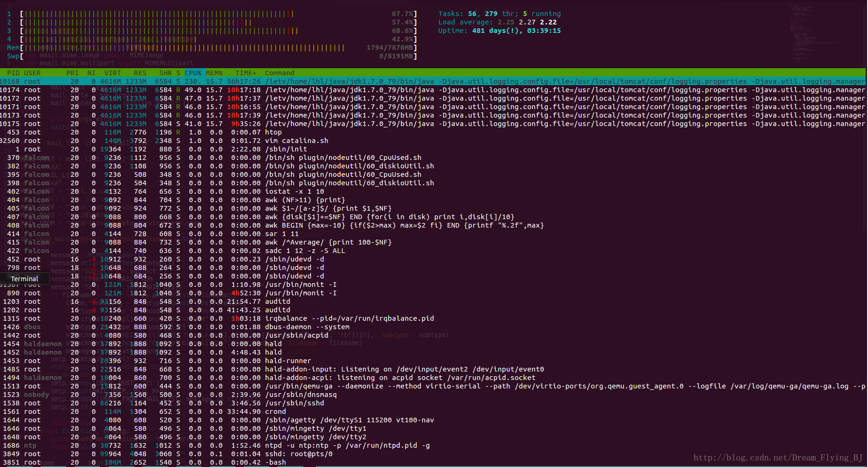Click the MEM% column header

[214, 73]
